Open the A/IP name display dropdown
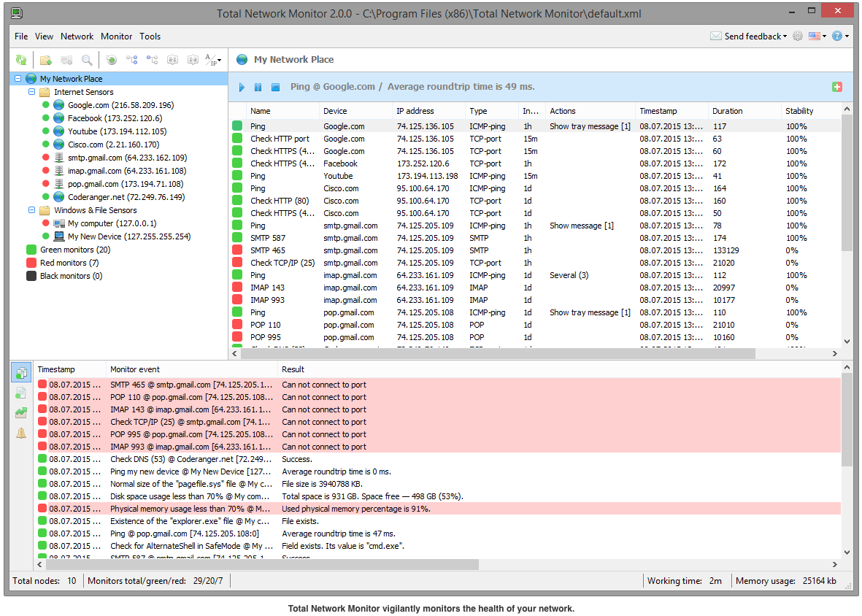Screen dimensions: 862x616 click(213, 60)
